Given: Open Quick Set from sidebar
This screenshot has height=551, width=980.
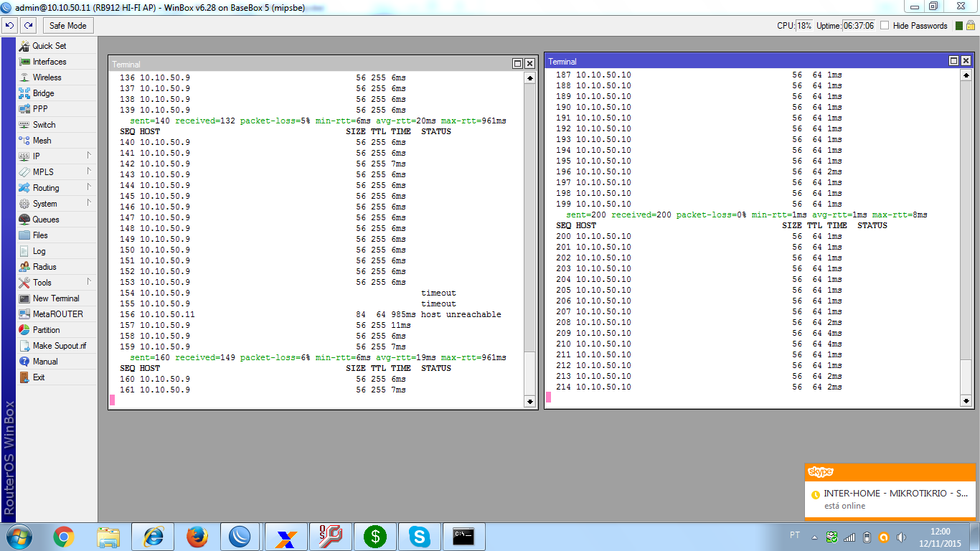Looking at the screenshot, I should tap(50, 45).
